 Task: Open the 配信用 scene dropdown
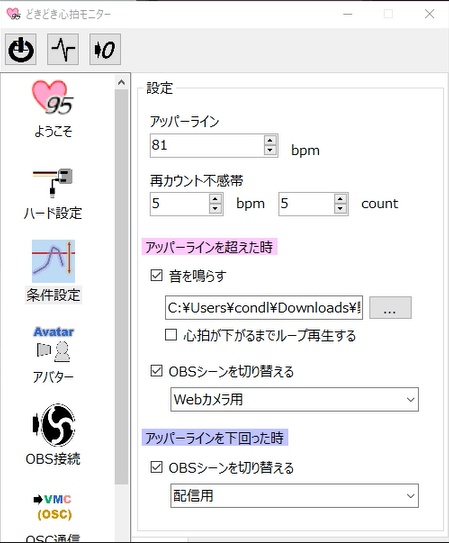(x=294, y=496)
